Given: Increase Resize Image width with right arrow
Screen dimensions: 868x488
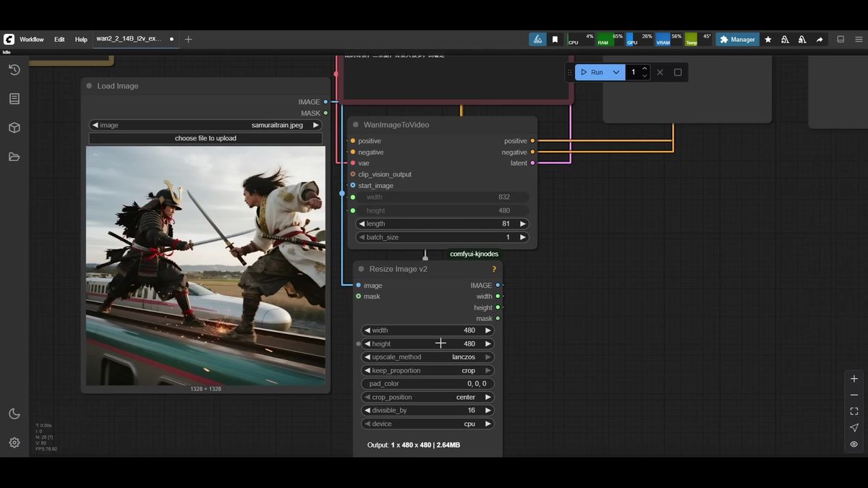Looking at the screenshot, I should (x=488, y=330).
